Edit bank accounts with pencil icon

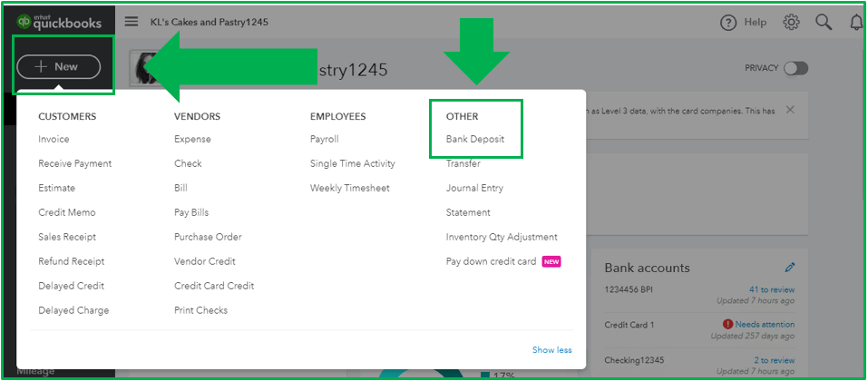pos(790,268)
